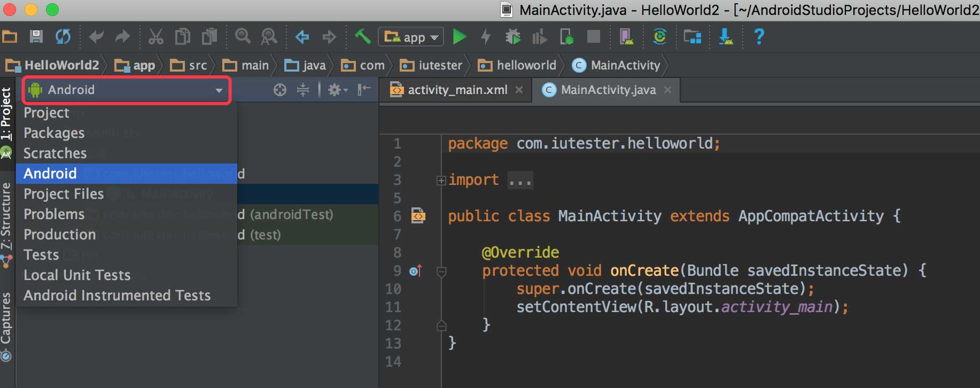The image size is (980, 388).
Task: Select the Project Files view option
Action: [x=126, y=194]
